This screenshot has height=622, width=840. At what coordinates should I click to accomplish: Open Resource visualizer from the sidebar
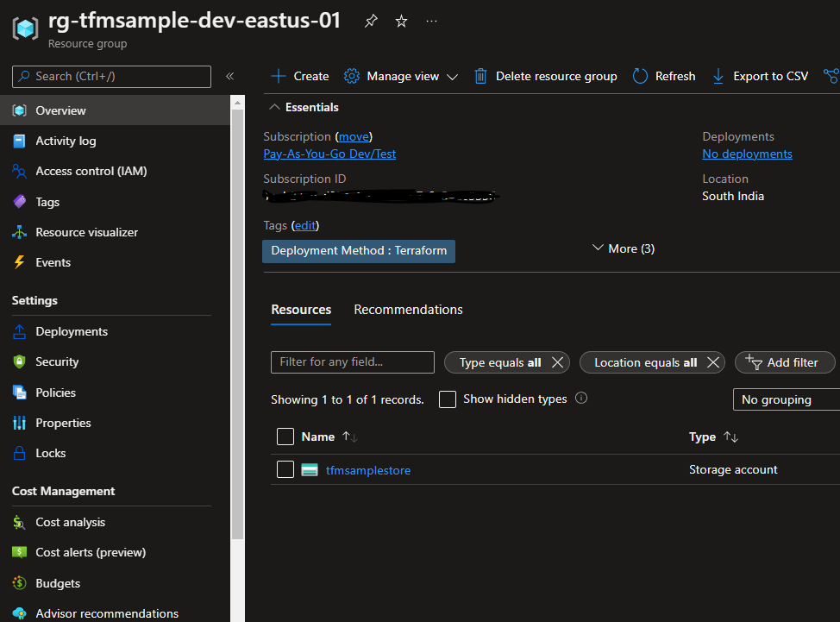pos(86,231)
